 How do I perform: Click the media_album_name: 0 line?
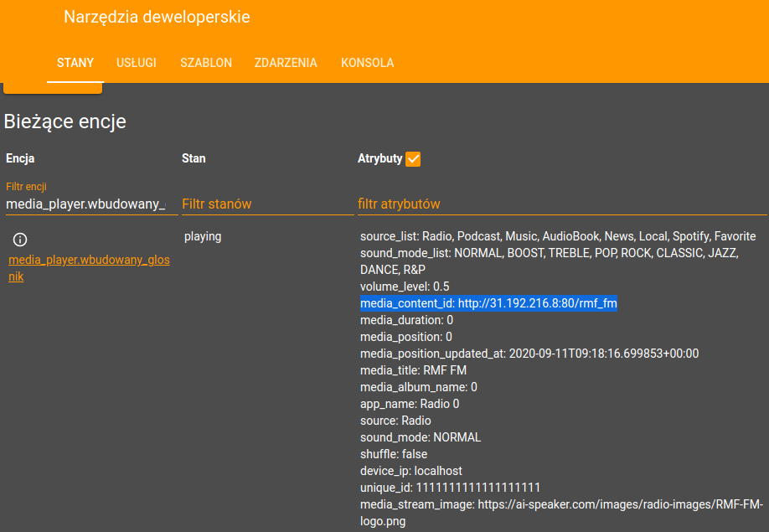point(418,387)
